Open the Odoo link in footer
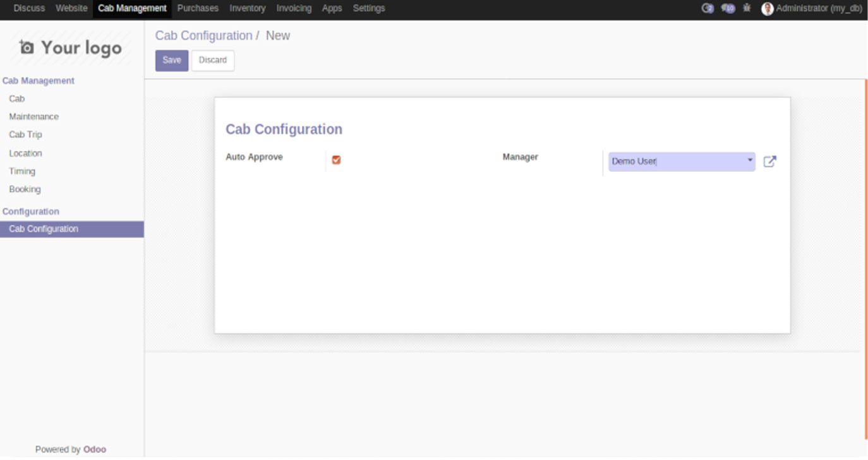 point(95,450)
